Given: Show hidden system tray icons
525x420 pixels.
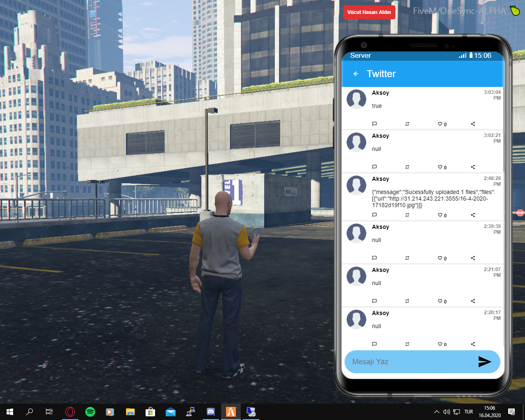Looking at the screenshot, I should [437, 412].
